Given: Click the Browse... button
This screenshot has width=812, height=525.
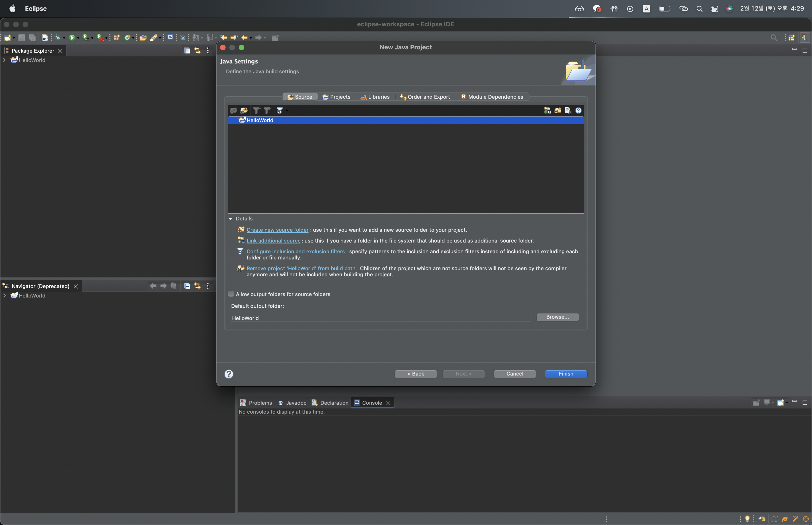Looking at the screenshot, I should click(558, 317).
